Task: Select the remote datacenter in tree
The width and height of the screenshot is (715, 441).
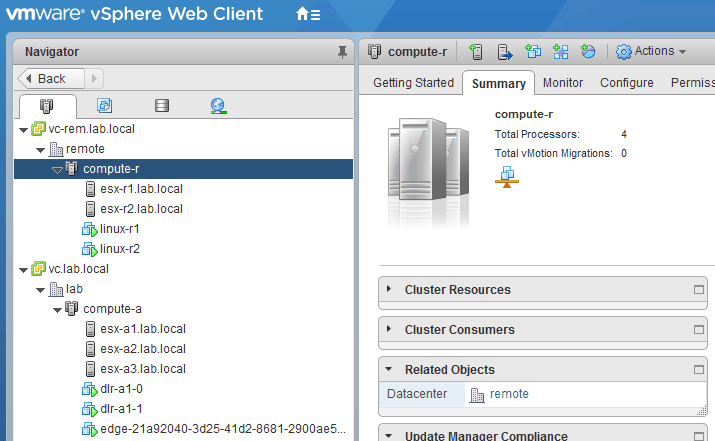Action: click(85, 149)
